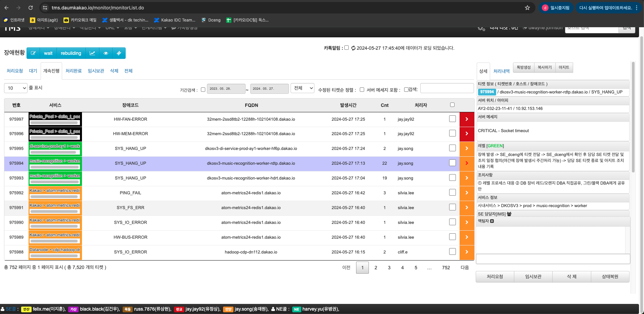Viewport: 644px width, 314px height.
Task: Toggle 서버 메세지 포함 checkbox
Action: [x=406, y=90]
